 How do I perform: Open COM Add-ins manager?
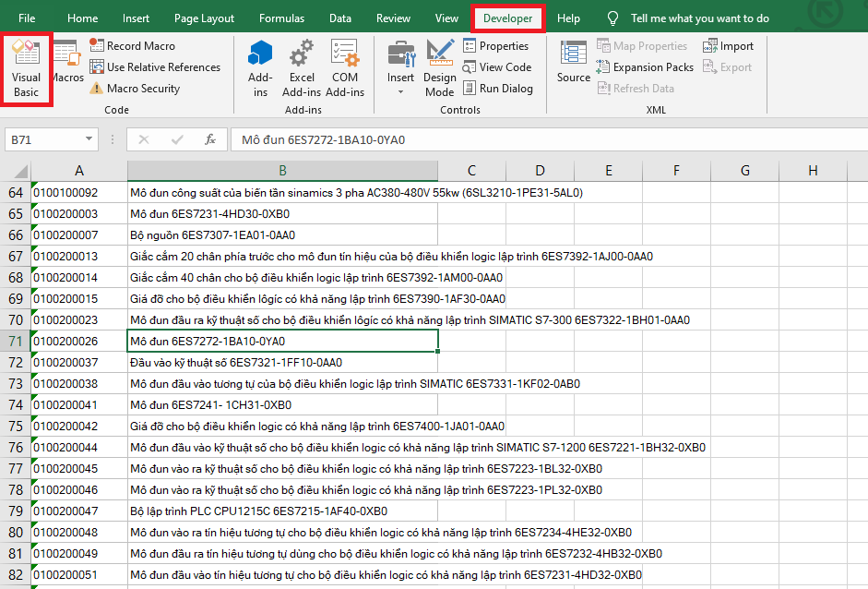click(345, 68)
